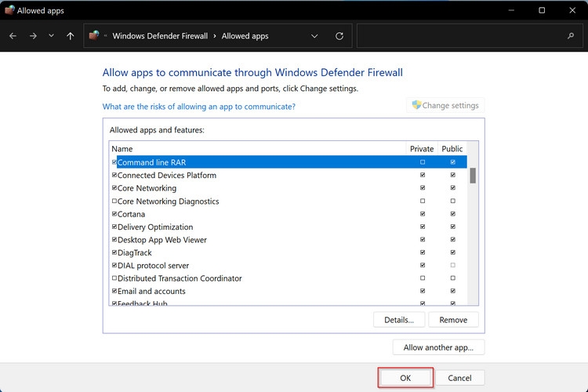The height and width of the screenshot is (392, 588).
Task: Select Allowed apps breadcrumb
Action: coord(245,36)
